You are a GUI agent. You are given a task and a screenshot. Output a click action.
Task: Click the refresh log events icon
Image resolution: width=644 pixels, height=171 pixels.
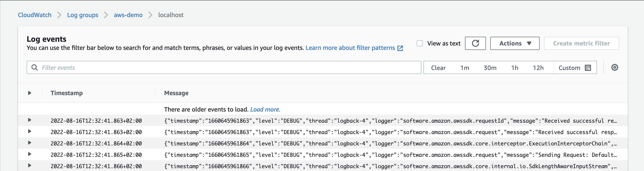[x=475, y=43]
